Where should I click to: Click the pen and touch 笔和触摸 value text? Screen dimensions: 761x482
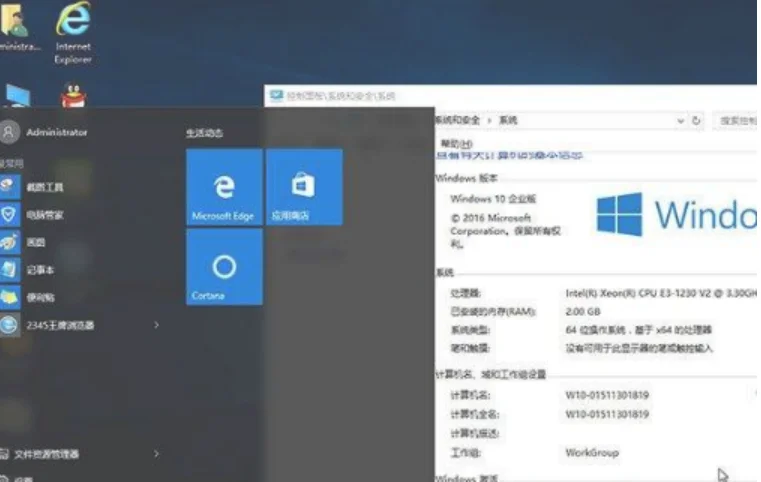(x=639, y=348)
